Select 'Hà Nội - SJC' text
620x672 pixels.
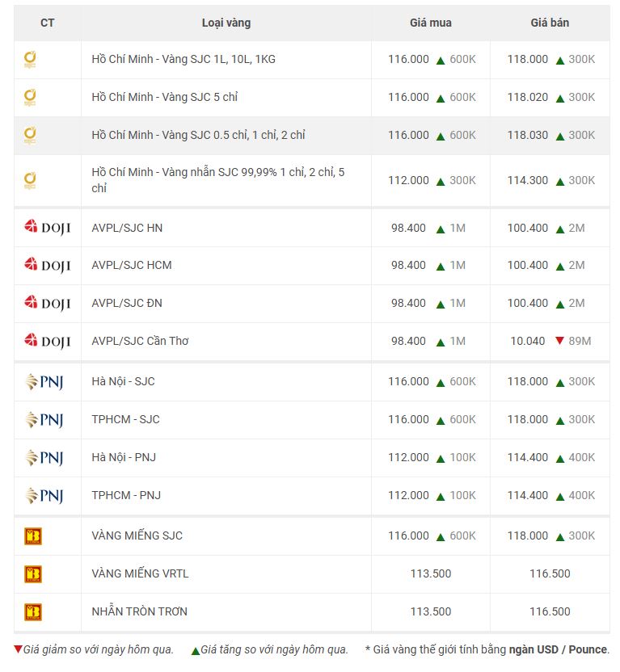123,381
